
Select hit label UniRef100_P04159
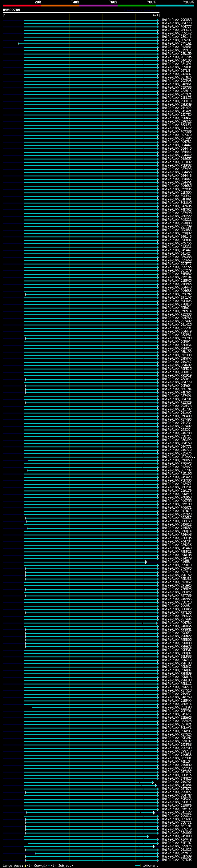point(177,443)
